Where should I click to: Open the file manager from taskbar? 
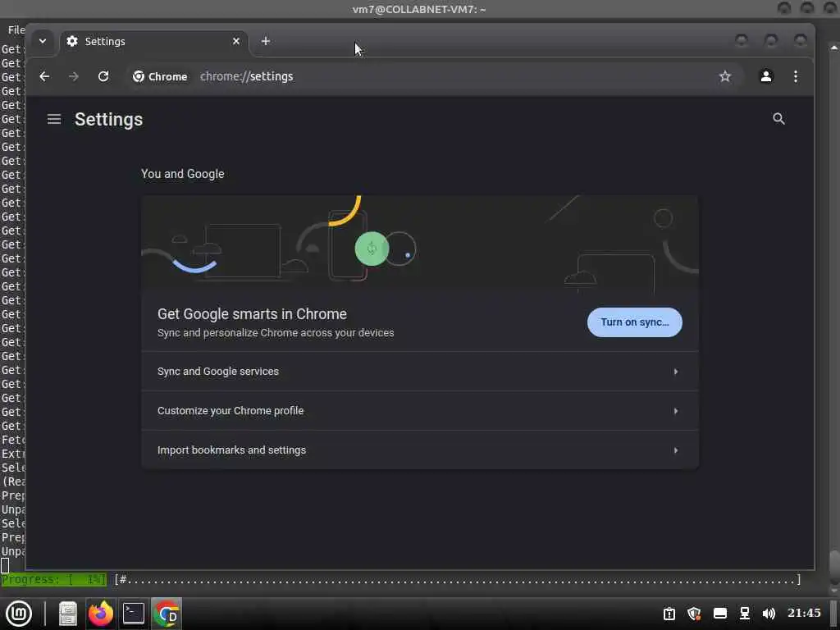click(68, 614)
